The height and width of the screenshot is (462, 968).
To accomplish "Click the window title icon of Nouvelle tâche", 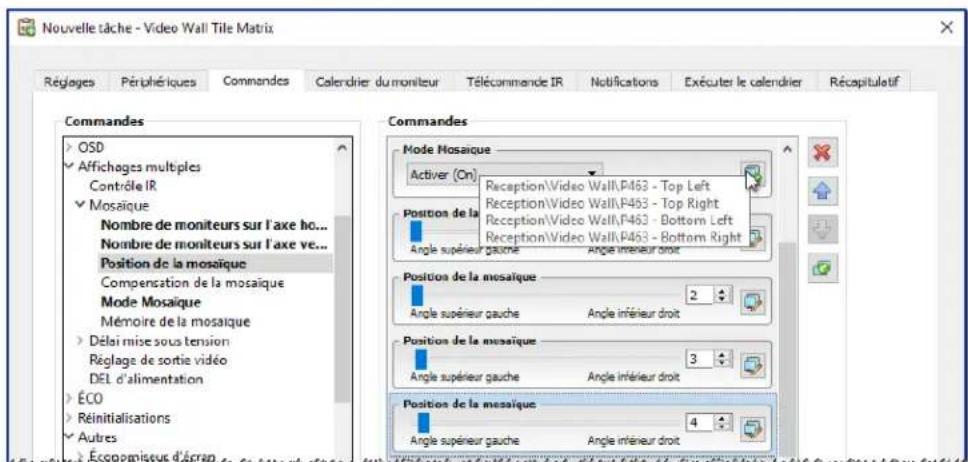I will [x=27, y=28].
